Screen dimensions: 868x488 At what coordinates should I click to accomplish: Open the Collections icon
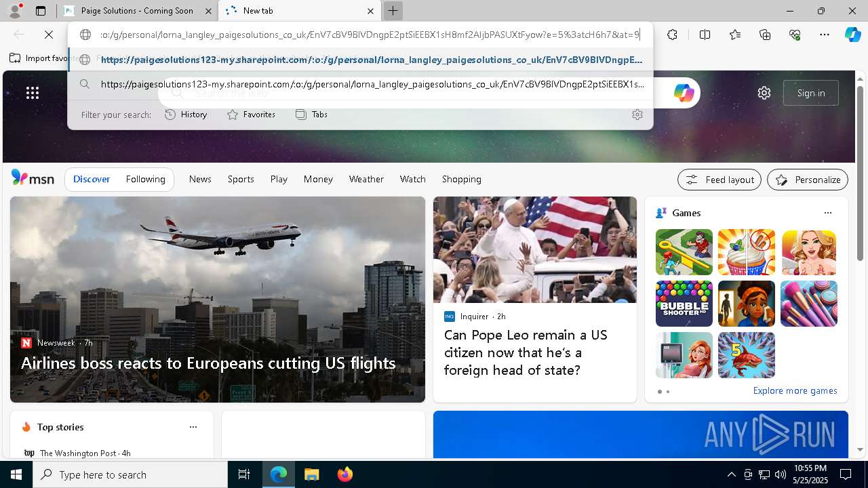pyautogui.click(x=765, y=35)
